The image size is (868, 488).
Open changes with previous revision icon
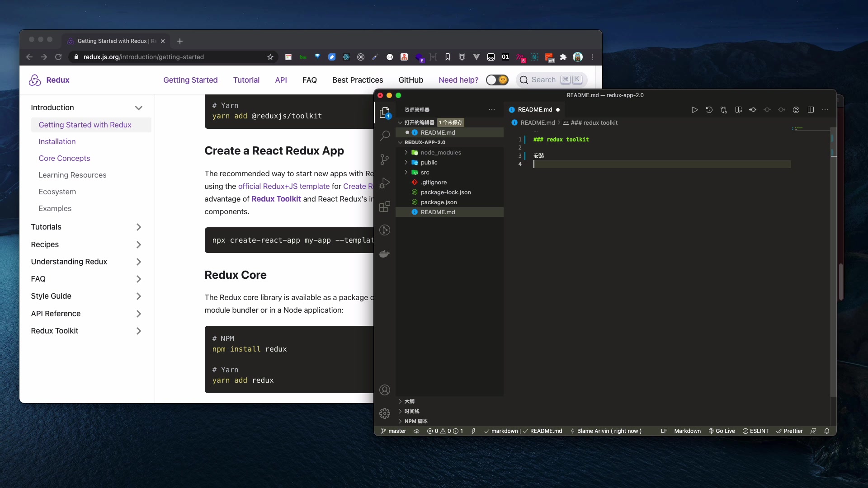tap(753, 110)
